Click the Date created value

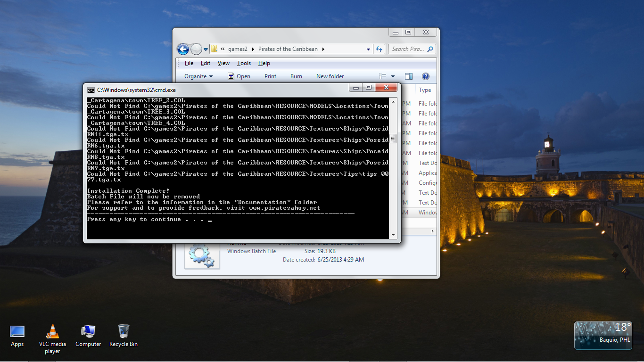tap(340, 260)
